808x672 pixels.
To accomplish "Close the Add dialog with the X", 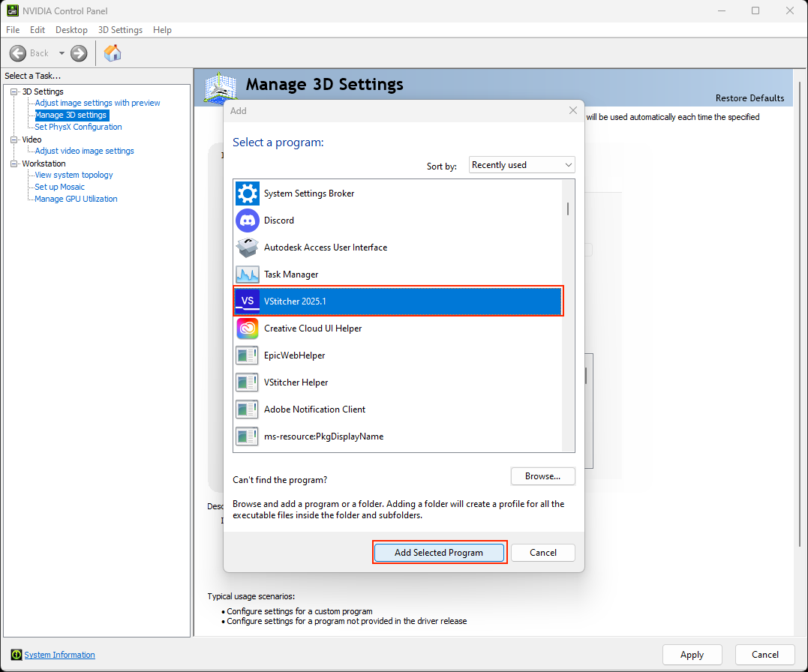I will 573,110.
